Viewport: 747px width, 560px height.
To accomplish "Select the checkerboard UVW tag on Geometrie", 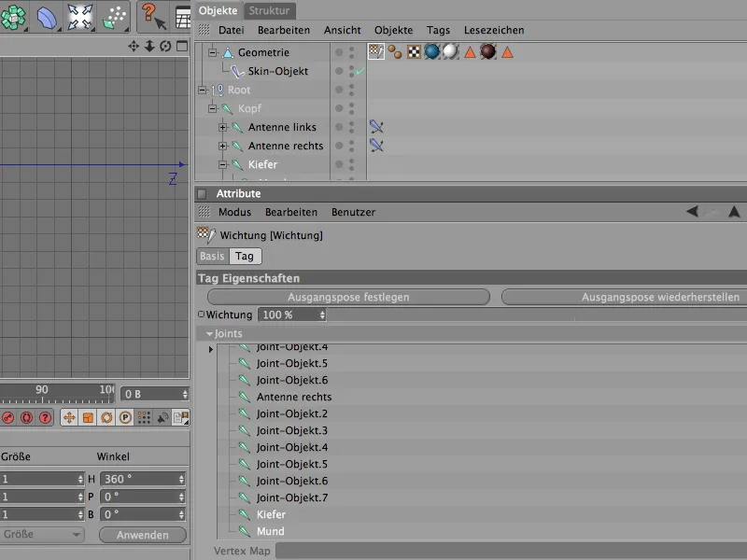I will click(414, 52).
